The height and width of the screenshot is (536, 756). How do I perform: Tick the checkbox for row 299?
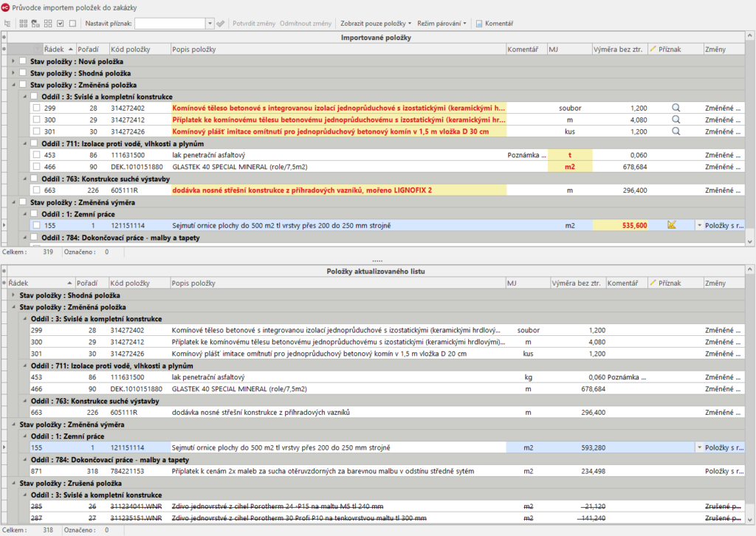click(36, 108)
